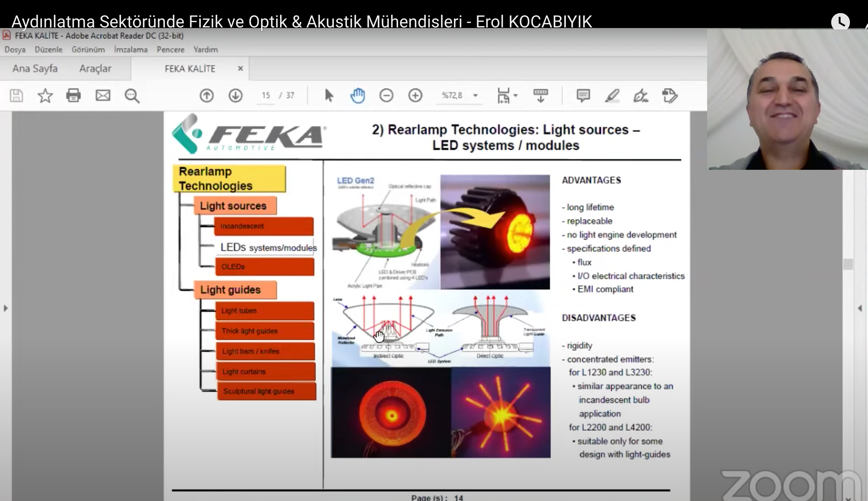Activate the Hand pan tool
868x501 pixels.
(x=358, y=95)
